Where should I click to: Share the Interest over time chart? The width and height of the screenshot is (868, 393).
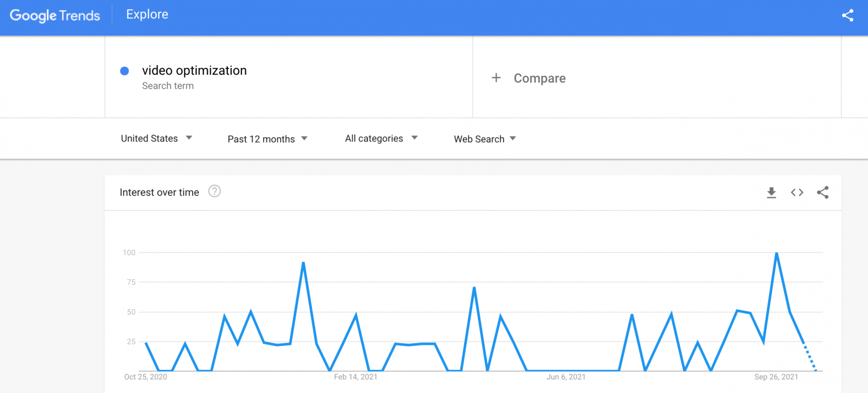tap(823, 192)
